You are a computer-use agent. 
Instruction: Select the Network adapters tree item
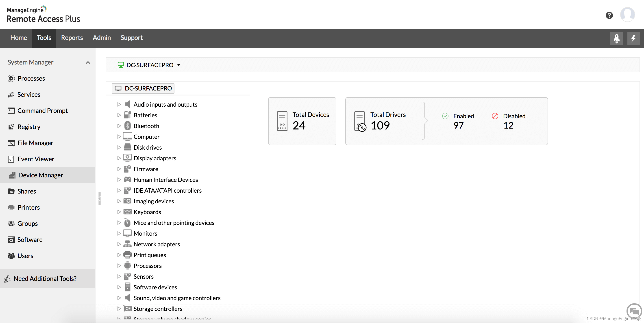coord(157,243)
